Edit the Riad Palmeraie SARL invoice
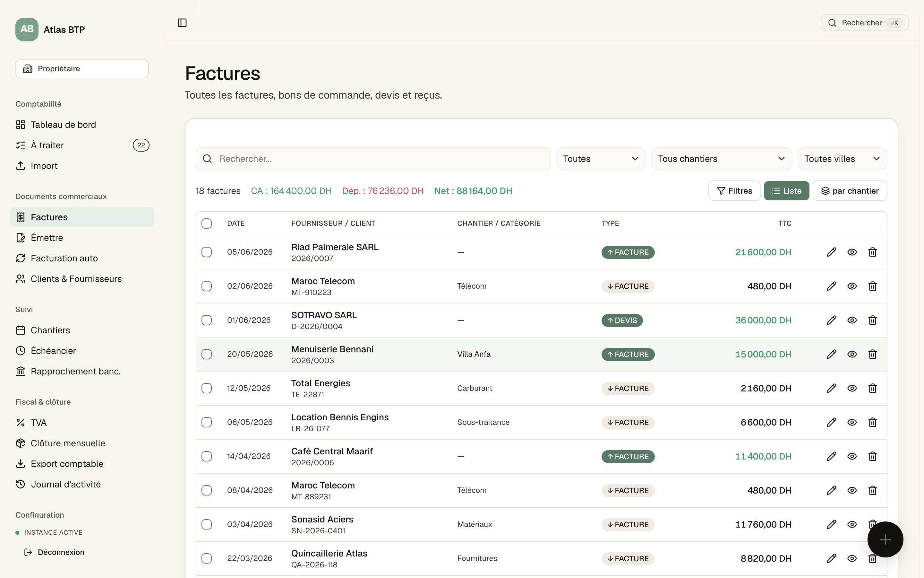The width and height of the screenshot is (924, 578). [x=831, y=252]
